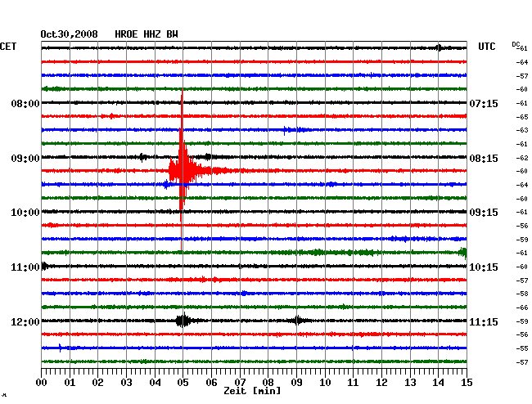
Task: Click the DC value -55
Action: point(522,348)
